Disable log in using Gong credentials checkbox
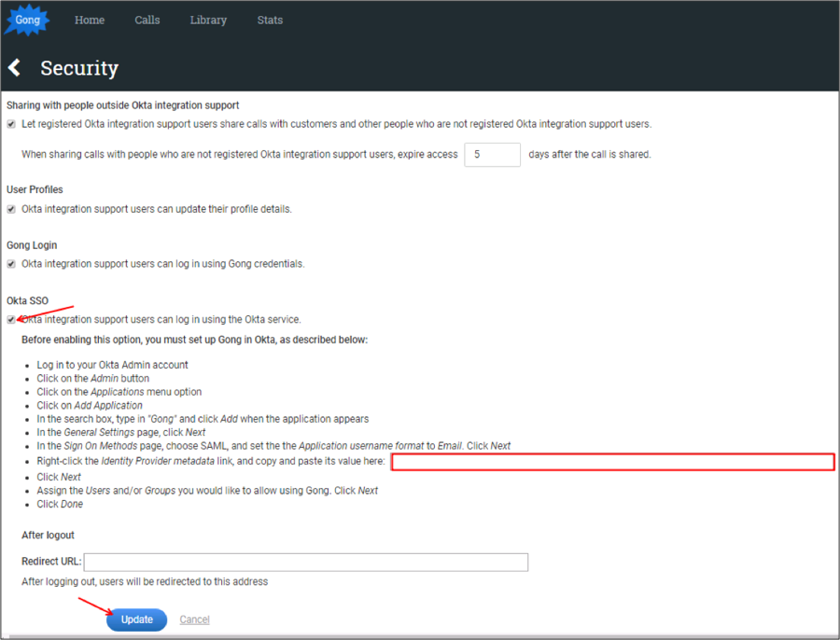Screen dimensions: 840x640 point(11,264)
